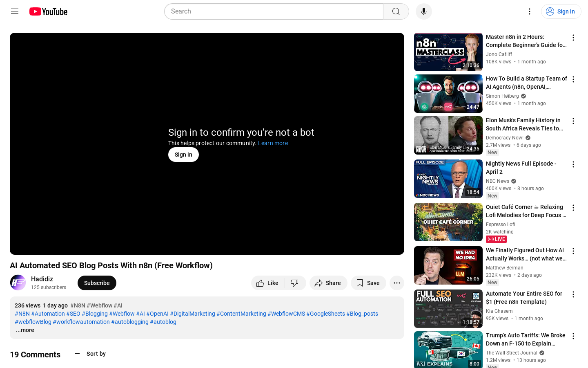Image resolution: width=588 pixels, height=368 pixels.
Task: Open Elon Musk's Family History thumbnail
Action: coord(448,135)
